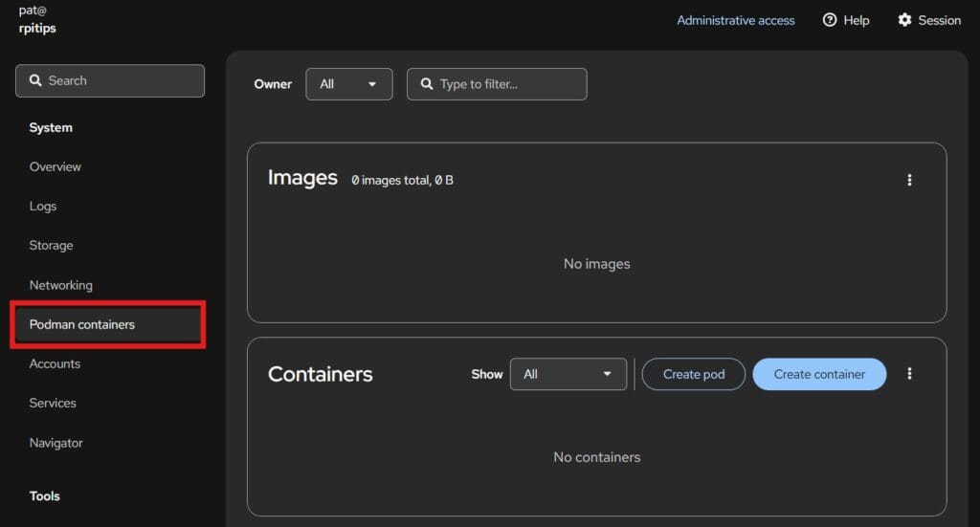Go to Logs in sidebar
This screenshot has width=980, height=527.
[43, 206]
